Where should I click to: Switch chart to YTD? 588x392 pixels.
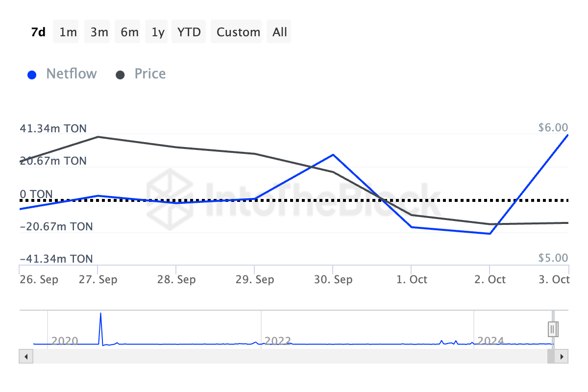[189, 32]
